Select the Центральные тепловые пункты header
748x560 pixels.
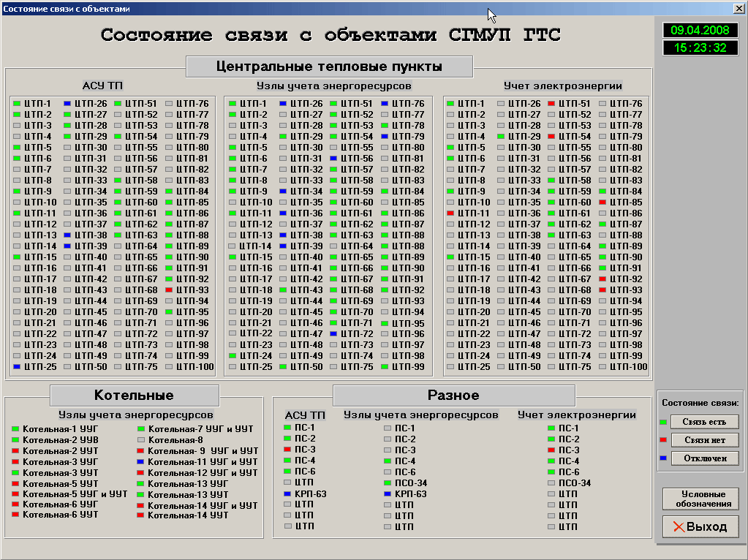(329, 66)
